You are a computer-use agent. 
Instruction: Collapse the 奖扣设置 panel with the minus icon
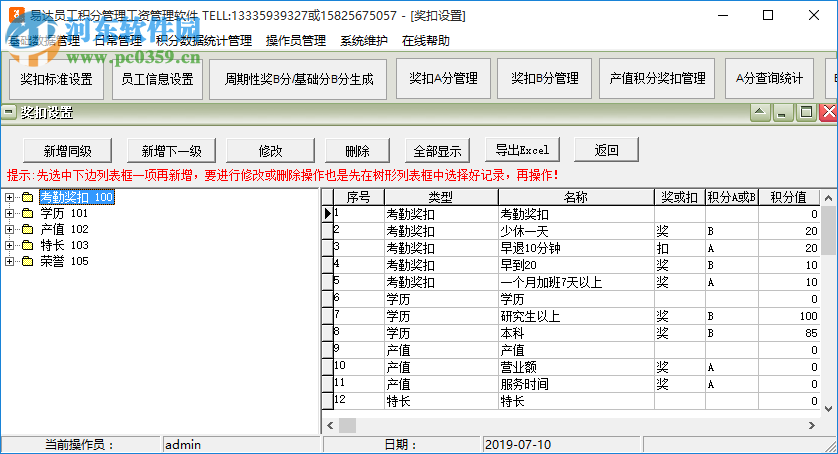(8, 112)
